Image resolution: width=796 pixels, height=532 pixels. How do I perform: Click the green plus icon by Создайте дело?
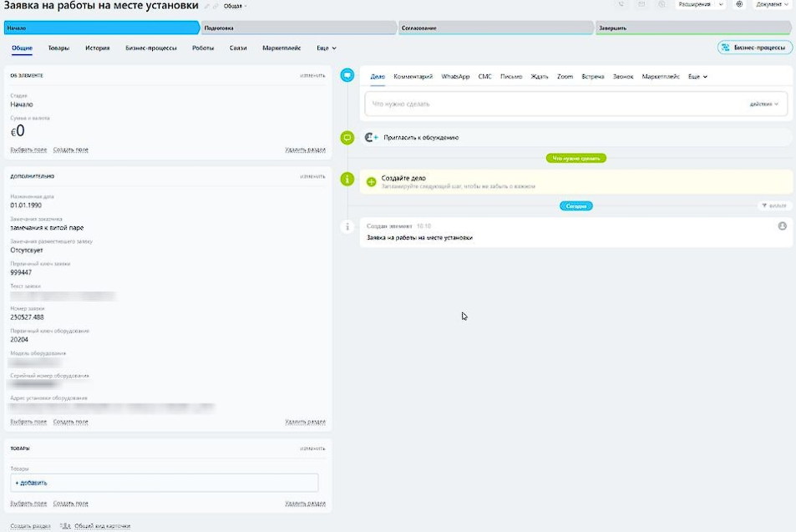[372, 181]
